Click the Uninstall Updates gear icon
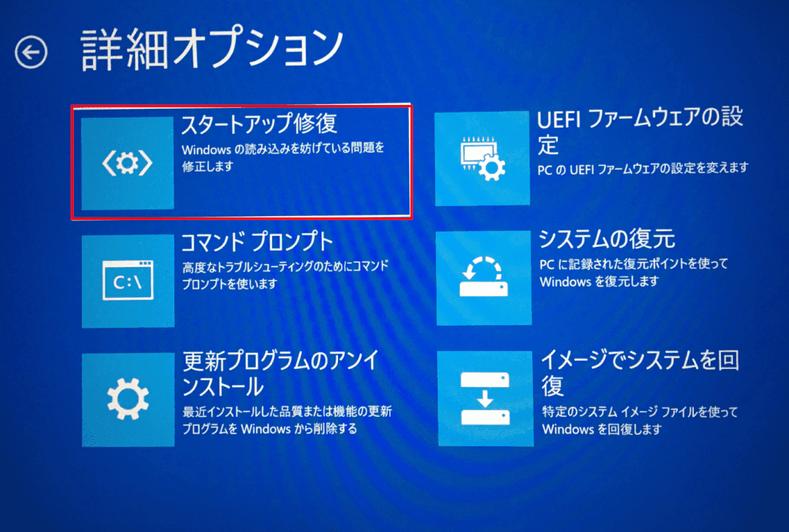Screen dimensions: 789x532 pyautogui.click(x=128, y=400)
